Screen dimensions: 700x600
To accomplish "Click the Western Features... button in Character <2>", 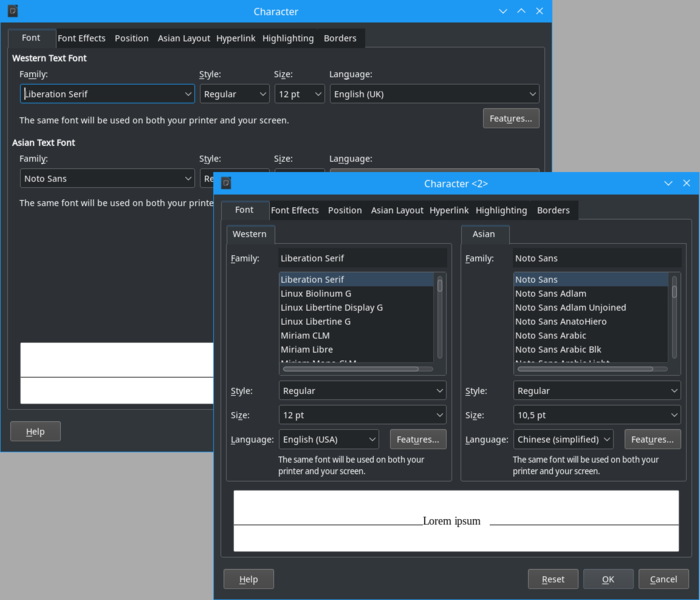I will pos(417,439).
